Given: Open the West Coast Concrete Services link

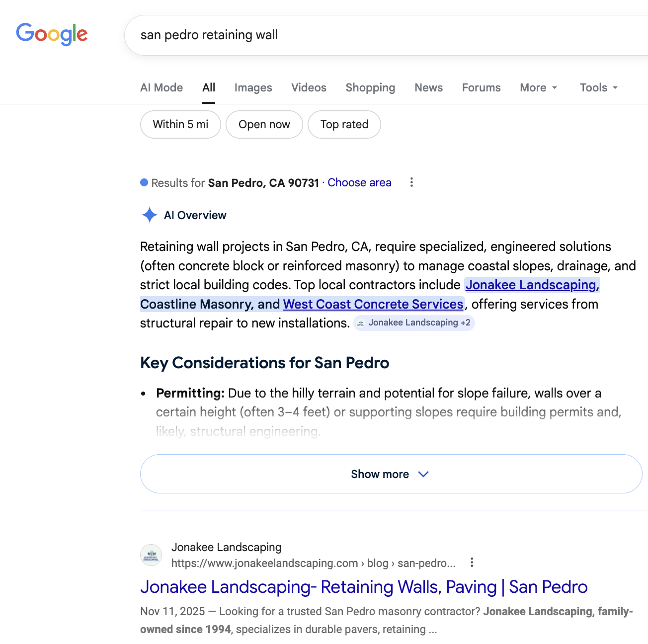Looking at the screenshot, I should [x=373, y=304].
